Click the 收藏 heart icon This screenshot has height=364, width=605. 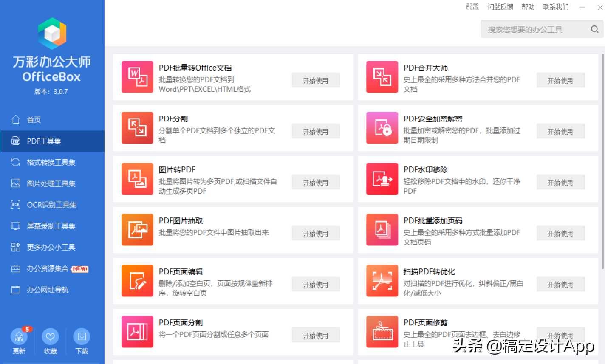50,337
